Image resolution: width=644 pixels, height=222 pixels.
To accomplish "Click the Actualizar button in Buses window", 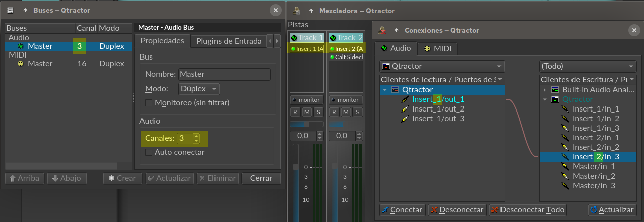I will tap(169, 178).
